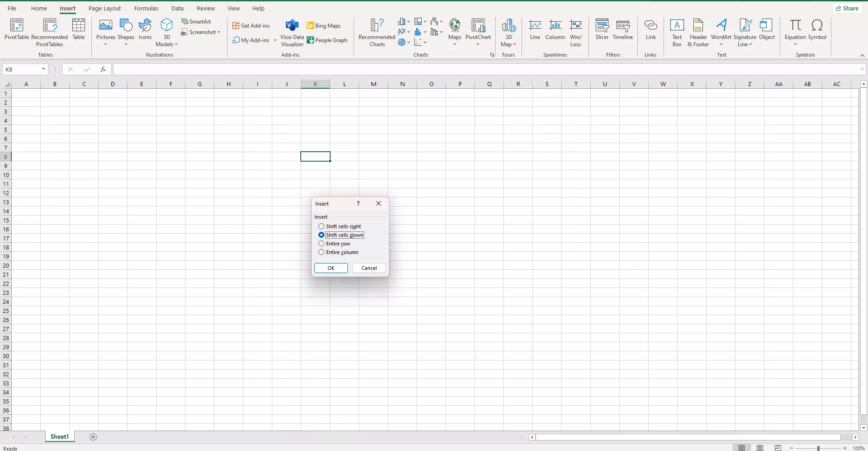
Task: Open Recommended Charts
Action: click(x=377, y=33)
